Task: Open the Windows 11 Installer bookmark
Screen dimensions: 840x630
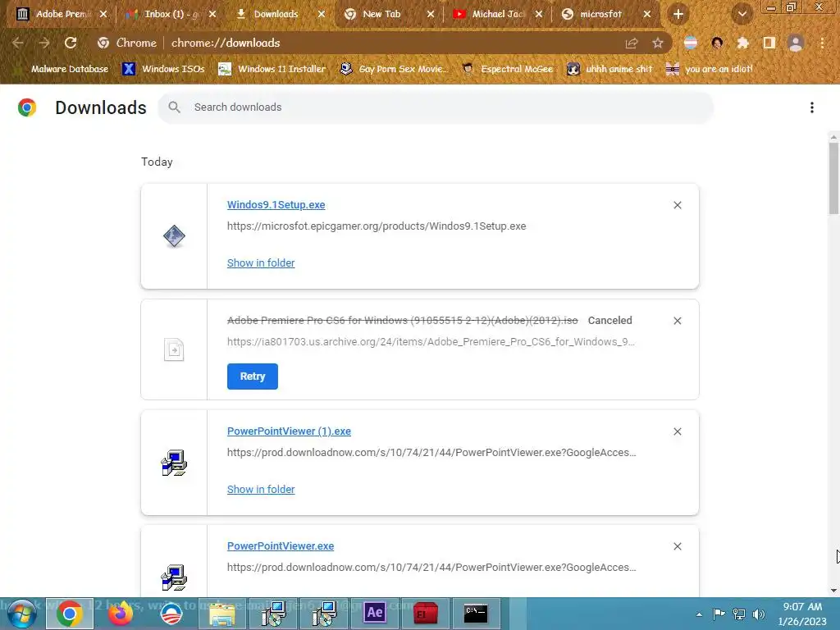Action: coord(272,69)
